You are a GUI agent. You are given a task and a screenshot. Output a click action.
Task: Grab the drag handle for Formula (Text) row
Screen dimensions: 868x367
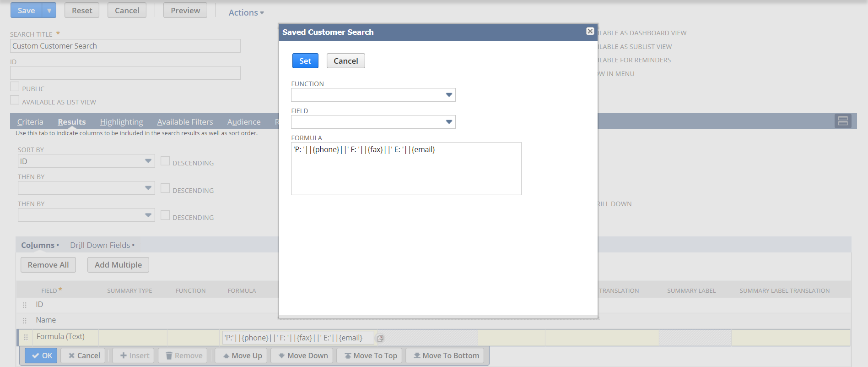tap(26, 337)
